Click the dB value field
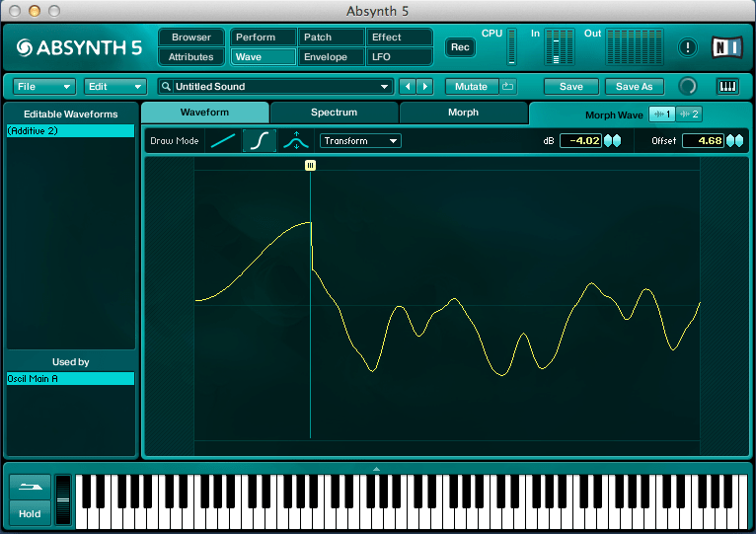Viewport: 756px width, 534px height. 580,141
